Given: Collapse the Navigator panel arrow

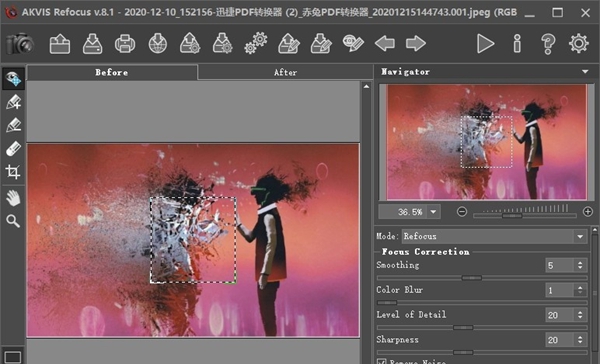Looking at the screenshot, I should click(585, 72).
